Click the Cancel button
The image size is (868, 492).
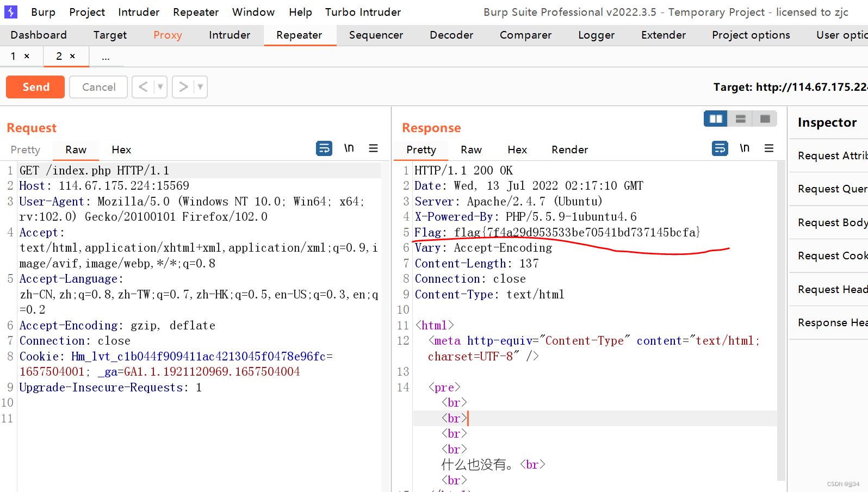[98, 87]
